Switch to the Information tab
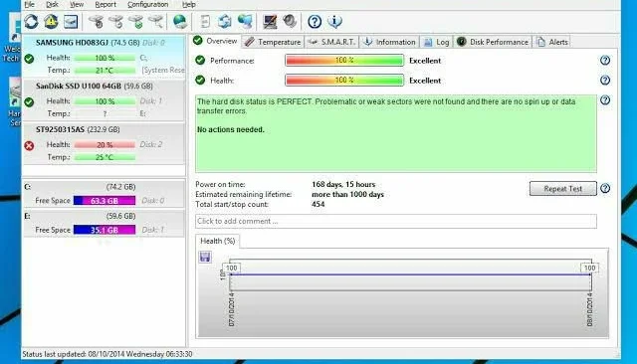 coord(389,42)
